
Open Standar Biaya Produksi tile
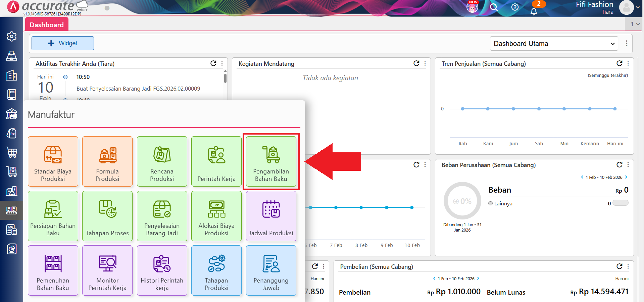[53, 161]
